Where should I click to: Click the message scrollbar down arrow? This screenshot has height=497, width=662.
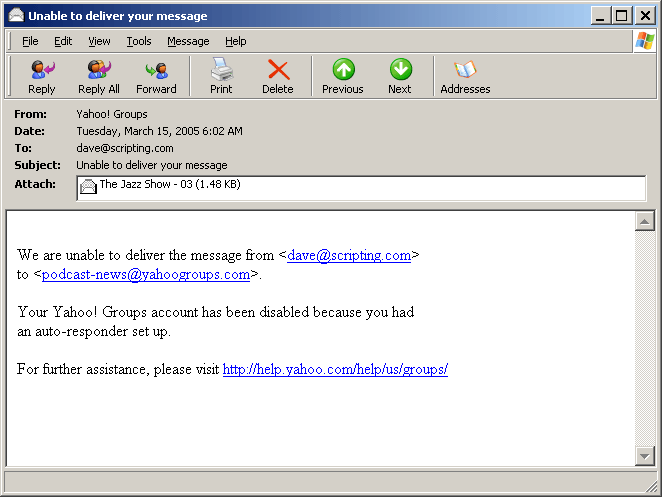pos(645,456)
